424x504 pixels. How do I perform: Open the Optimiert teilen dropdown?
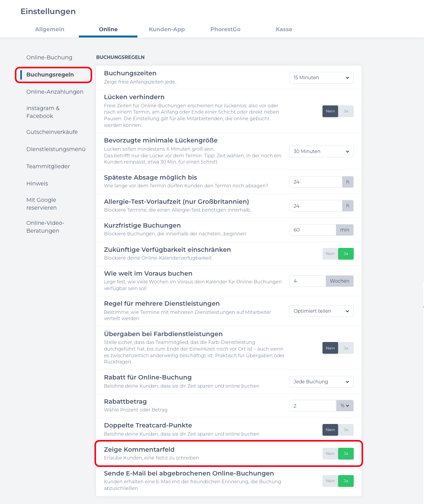click(x=321, y=311)
